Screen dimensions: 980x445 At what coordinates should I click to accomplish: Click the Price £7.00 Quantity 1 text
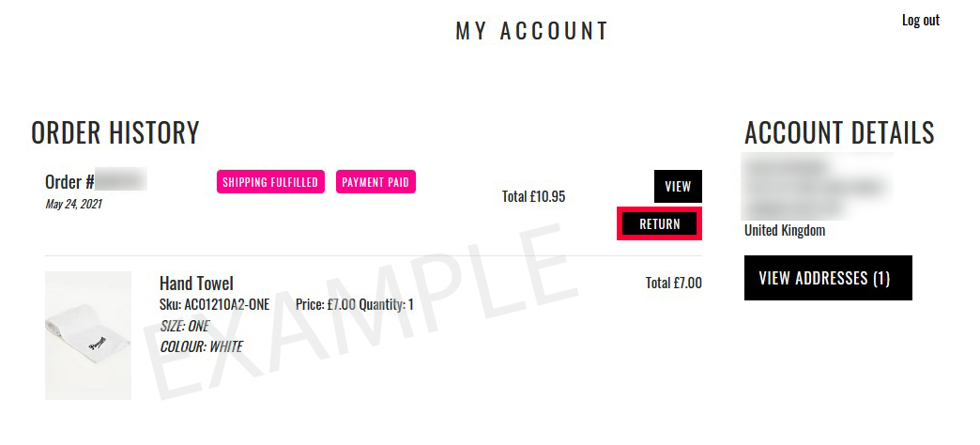pos(355,304)
